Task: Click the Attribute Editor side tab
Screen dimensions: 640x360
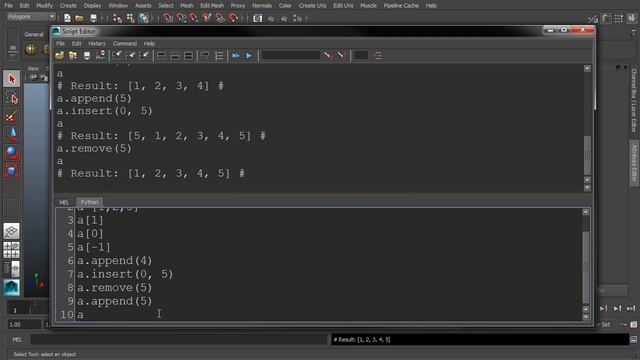Action: [634, 163]
